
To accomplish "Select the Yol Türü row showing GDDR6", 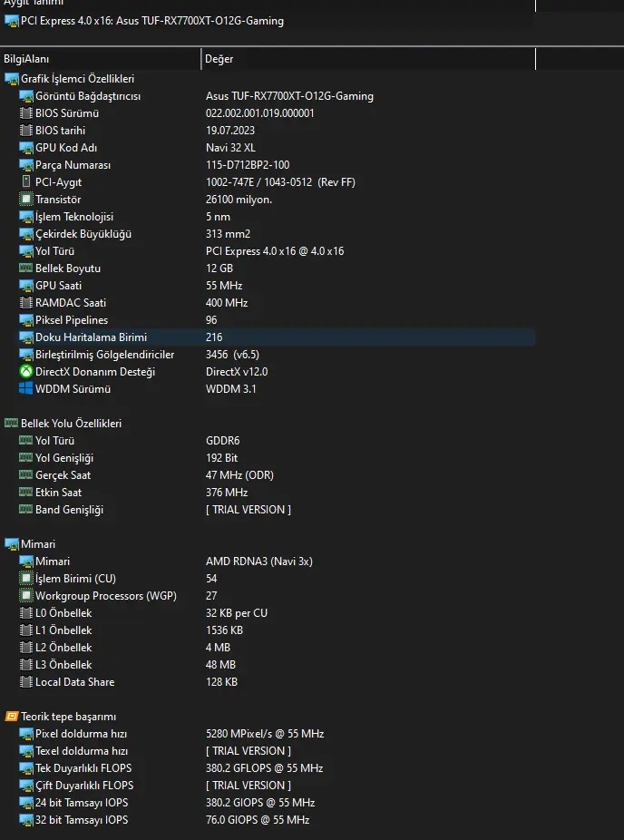I will 268,441.
